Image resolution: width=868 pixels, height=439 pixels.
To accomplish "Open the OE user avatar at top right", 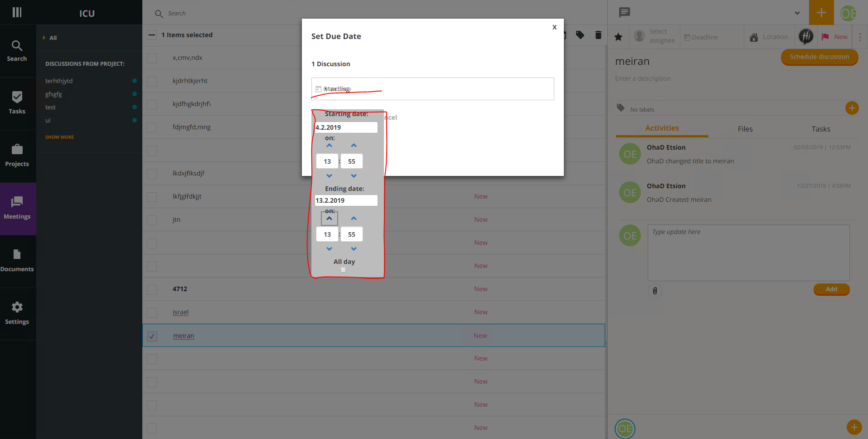I will click(848, 13).
